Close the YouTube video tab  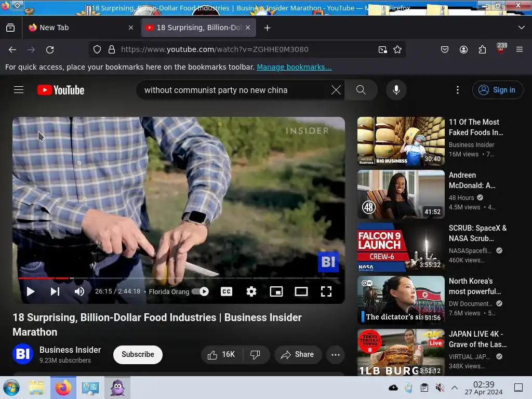point(248,28)
